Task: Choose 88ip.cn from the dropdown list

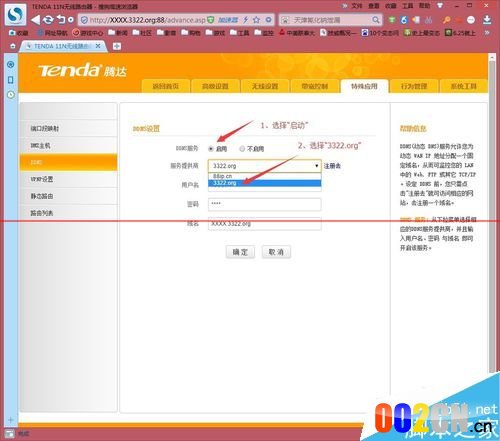Action: (265, 176)
